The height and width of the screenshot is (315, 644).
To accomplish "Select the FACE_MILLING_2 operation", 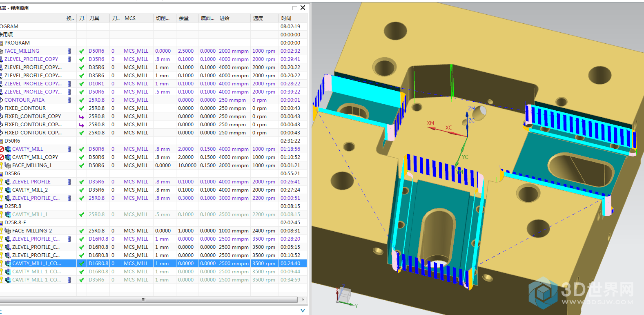I will coord(32,231).
